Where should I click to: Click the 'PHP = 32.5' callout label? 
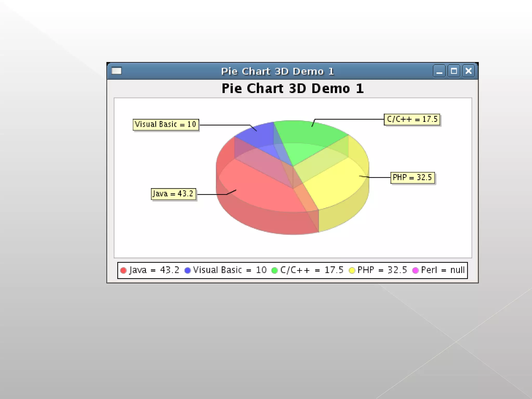[412, 178]
